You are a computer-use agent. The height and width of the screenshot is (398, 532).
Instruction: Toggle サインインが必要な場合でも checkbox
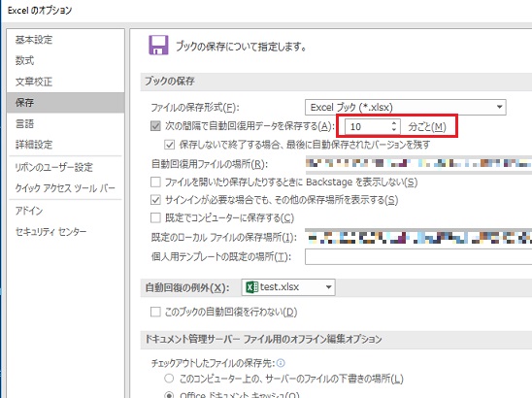coord(155,200)
